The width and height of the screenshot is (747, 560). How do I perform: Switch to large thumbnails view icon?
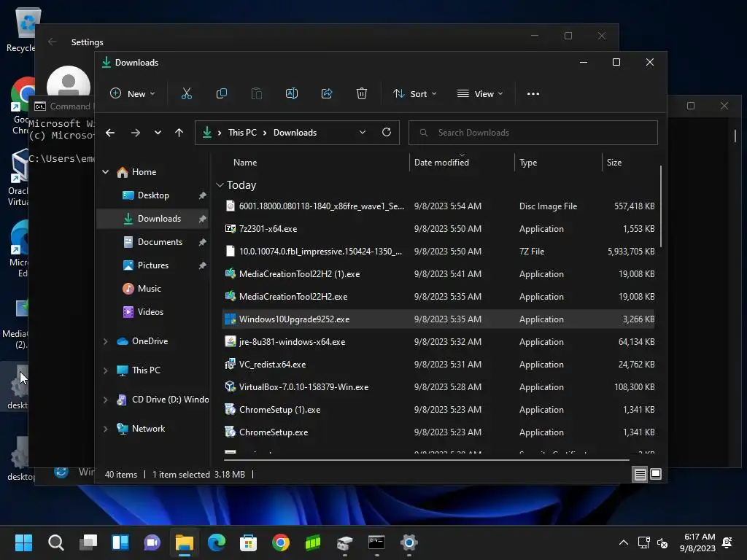(656, 474)
